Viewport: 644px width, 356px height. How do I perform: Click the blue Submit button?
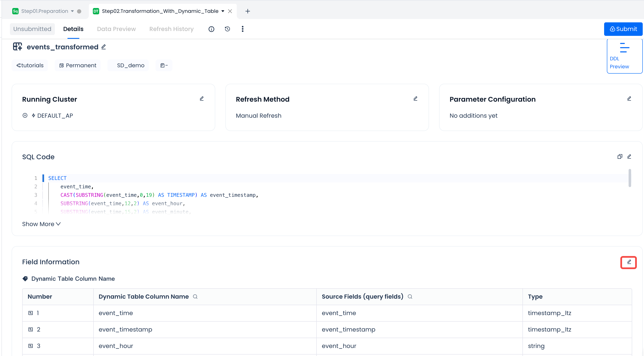coord(623,29)
